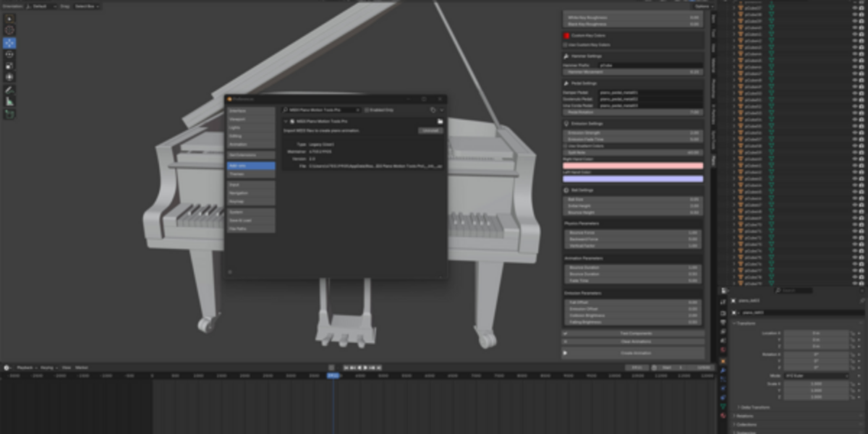Open the Preferences hamburger menu icon
The width and height of the screenshot is (868, 434).
pyautogui.click(x=229, y=272)
